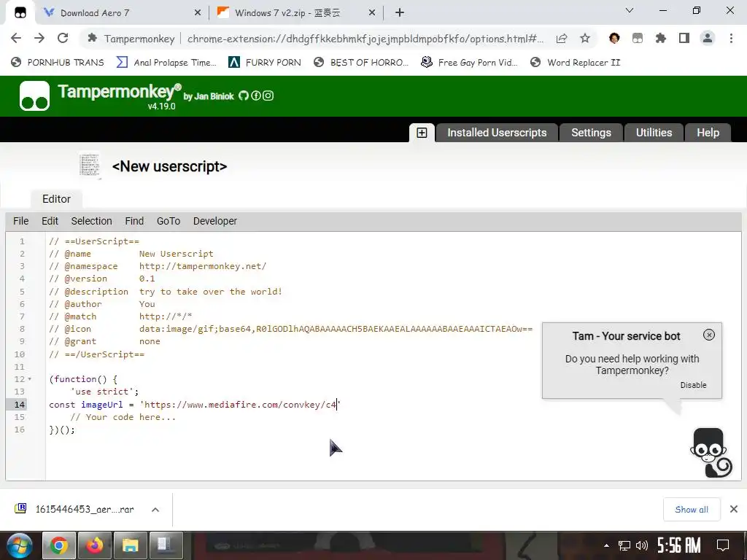Open the Find menu
This screenshot has height=560, width=747.
pyautogui.click(x=134, y=221)
